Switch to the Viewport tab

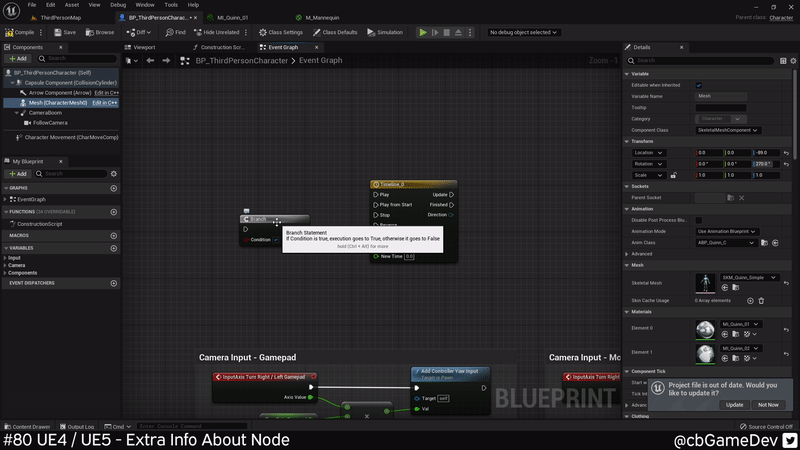coord(145,47)
